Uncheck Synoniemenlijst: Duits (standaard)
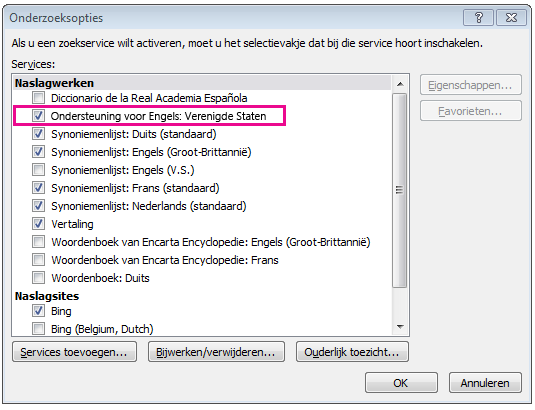Viewport: 535px width, 410px height. pyautogui.click(x=38, y=134)
